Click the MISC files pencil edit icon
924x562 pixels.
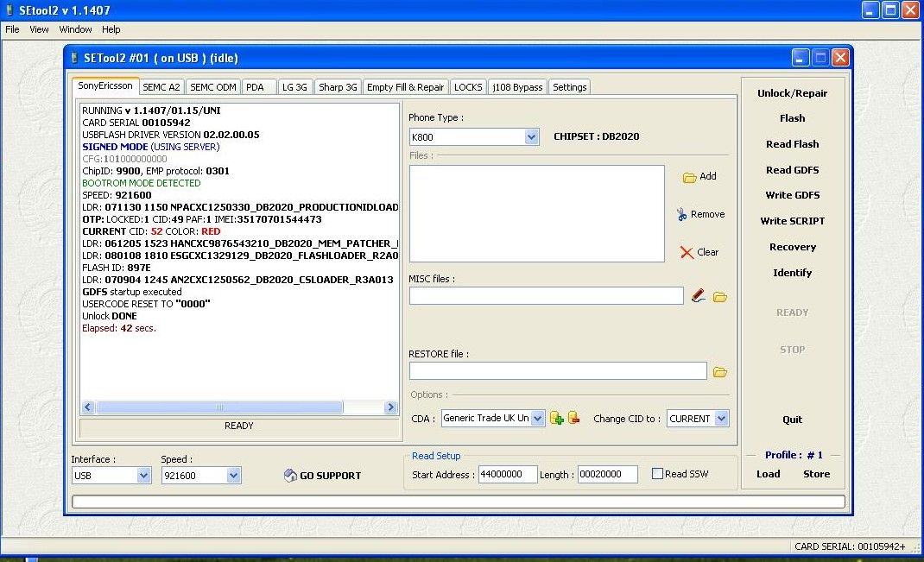[699, 296]
